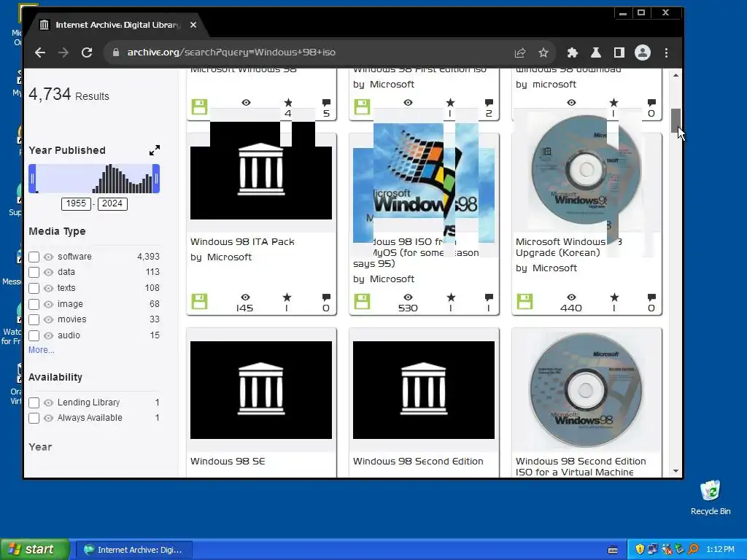The image size is (747, 560).
Task: Open the Windows 98 ISO MyOS thumbnail
Action: click(x=424, y=183)
